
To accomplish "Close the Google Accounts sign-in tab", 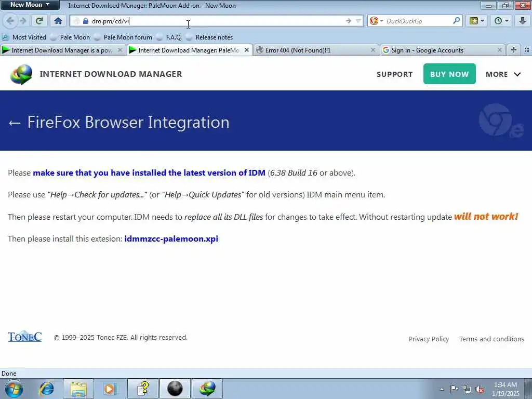I will [x=499, y=50].
